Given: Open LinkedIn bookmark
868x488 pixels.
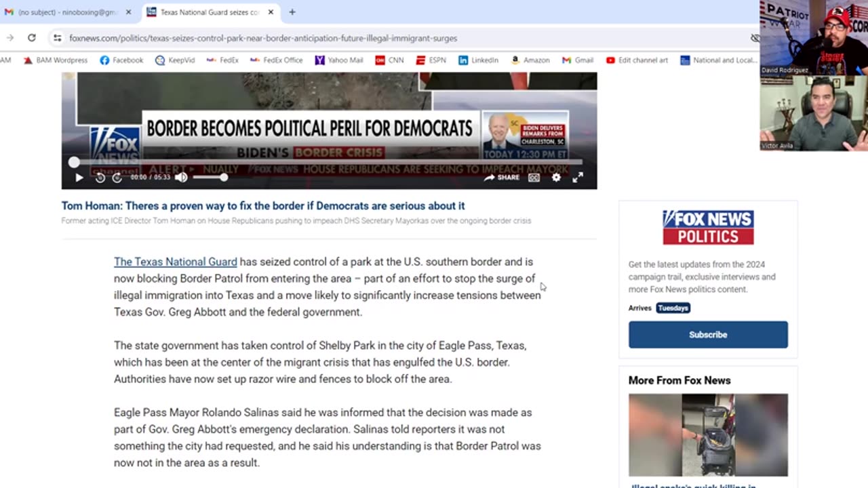Looking at the screenshot, I should tap(478, 60).
